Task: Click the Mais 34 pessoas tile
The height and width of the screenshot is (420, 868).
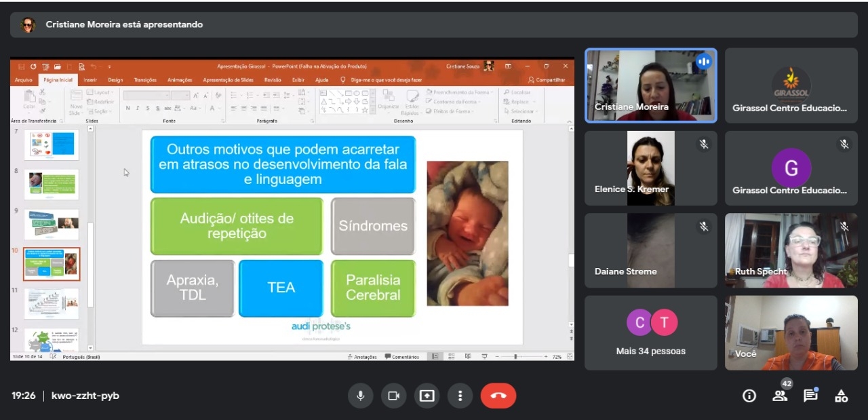Action: pos(650,332)
